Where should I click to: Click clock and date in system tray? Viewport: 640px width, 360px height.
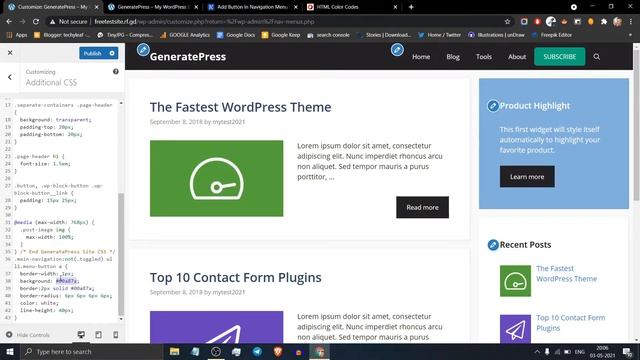(x=602, y=351)
